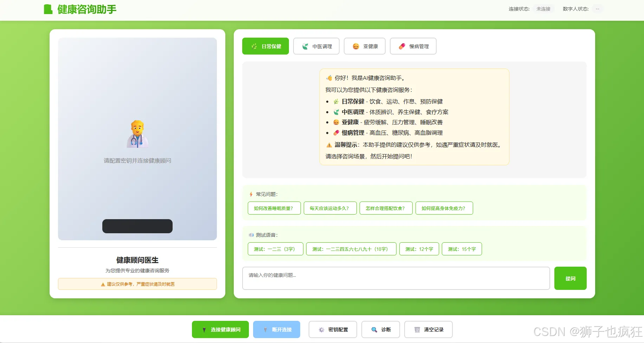Click the 断开连接 button
The height and width of the screenshot is (343, 644).
(277, 330)
